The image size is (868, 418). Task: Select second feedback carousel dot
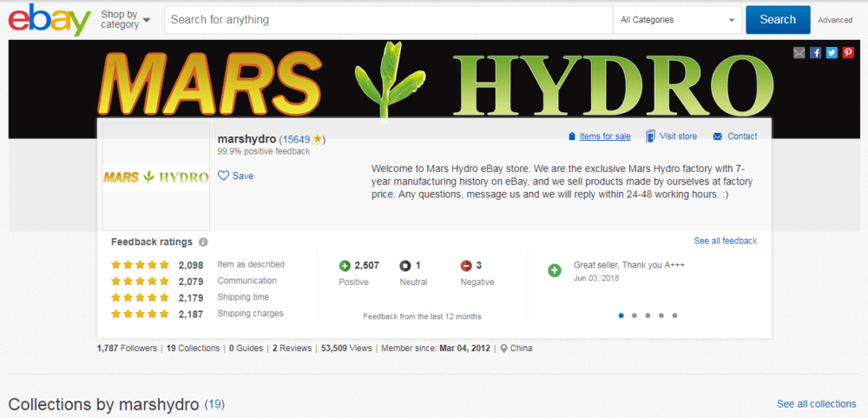point(635,315)
